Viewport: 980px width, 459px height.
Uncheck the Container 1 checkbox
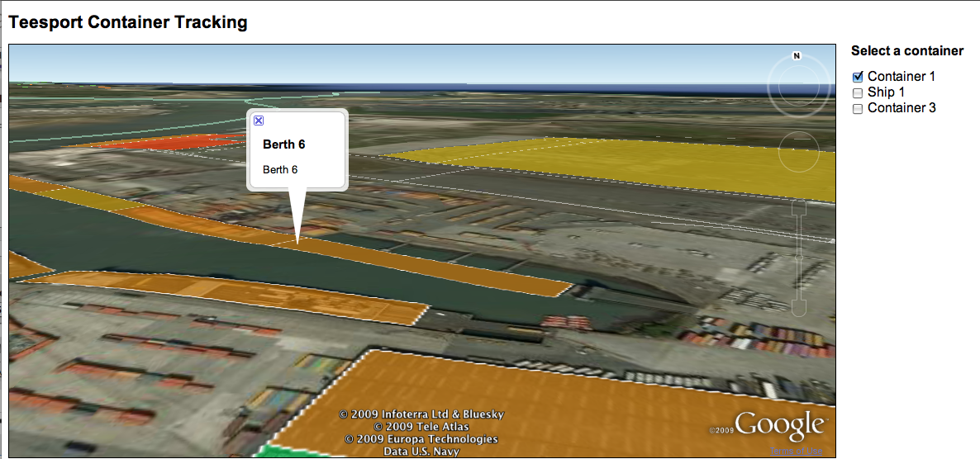point(858,77)
